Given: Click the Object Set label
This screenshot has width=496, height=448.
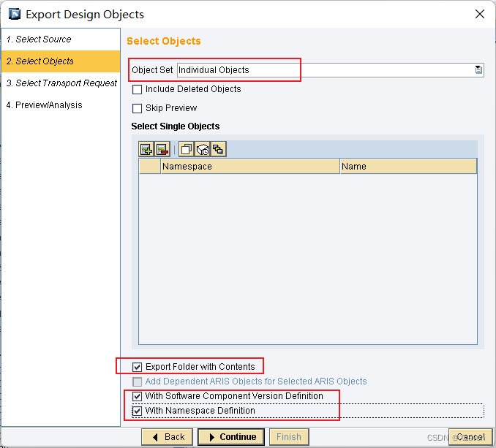Looking at the screenshot, I should click(152, 70).
